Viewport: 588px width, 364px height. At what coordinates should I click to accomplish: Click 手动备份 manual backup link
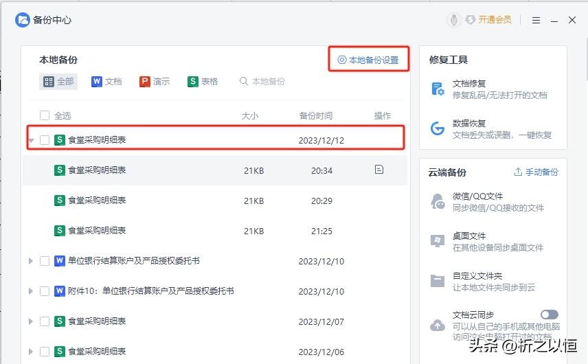tap(541, 172)
